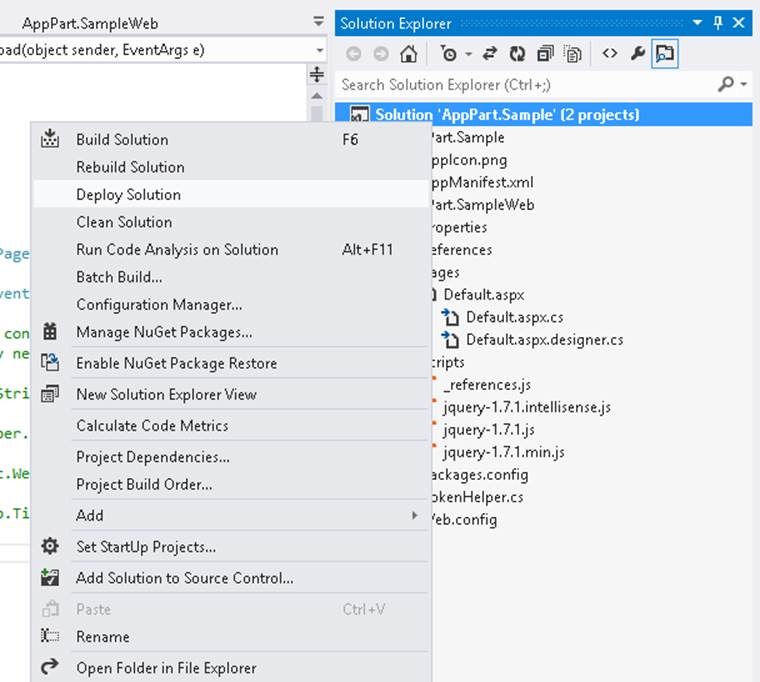The image size is (760, 682).
Task: Click the Add Solution to Source Control icon
Action: (x=50, y=577)
